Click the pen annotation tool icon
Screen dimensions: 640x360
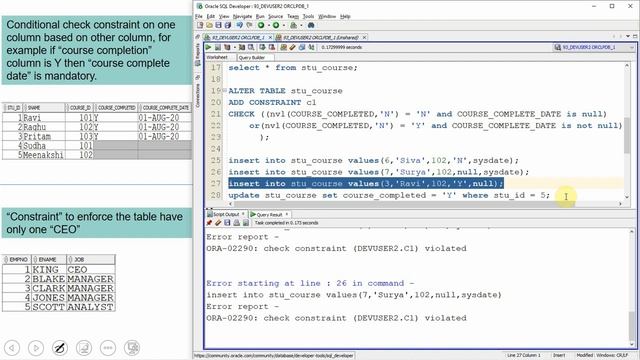coord(60,348)
